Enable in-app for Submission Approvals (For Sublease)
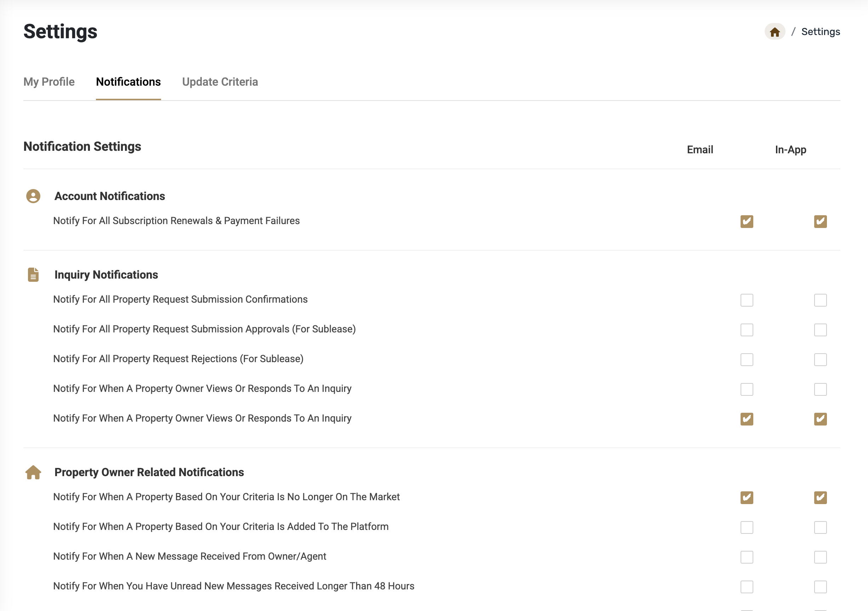The width and height of the screenshot is (868, 611). (820, 330)
